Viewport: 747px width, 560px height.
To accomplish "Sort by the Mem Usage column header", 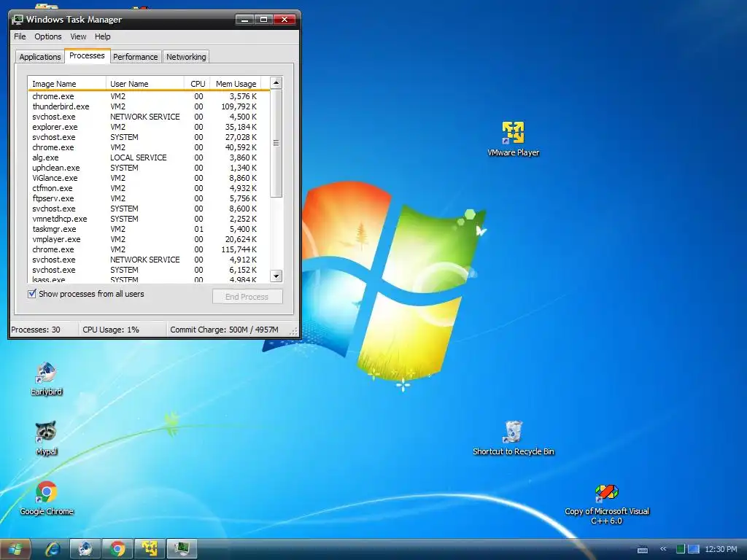I will click(236, 83).
